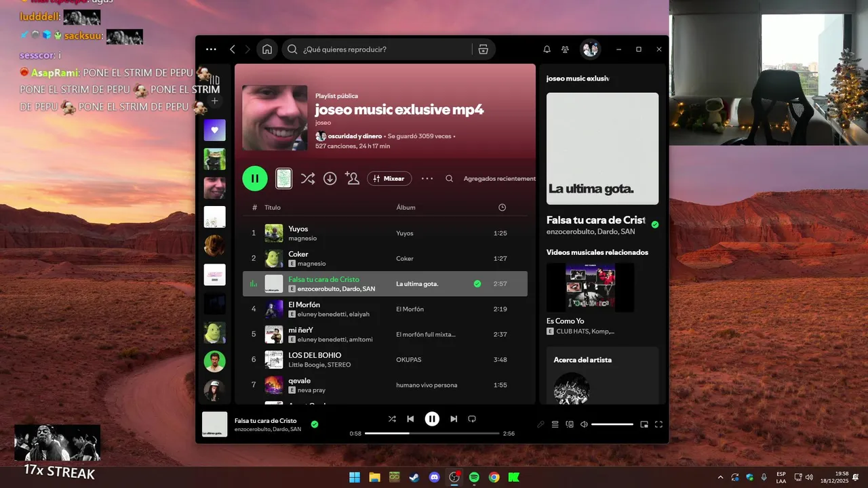
Task: Toggle the saved check in the bottom player bar
Action: [315, 424]
